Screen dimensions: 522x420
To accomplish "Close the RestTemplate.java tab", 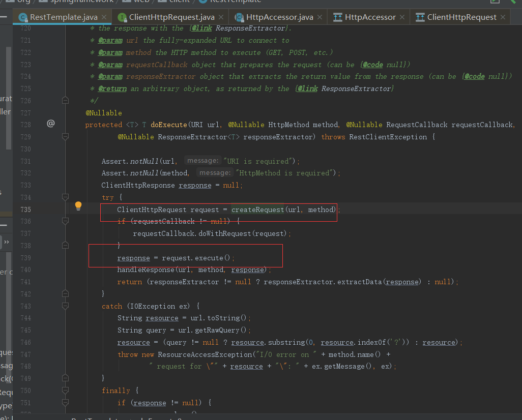I will click(x=104, y=17).
